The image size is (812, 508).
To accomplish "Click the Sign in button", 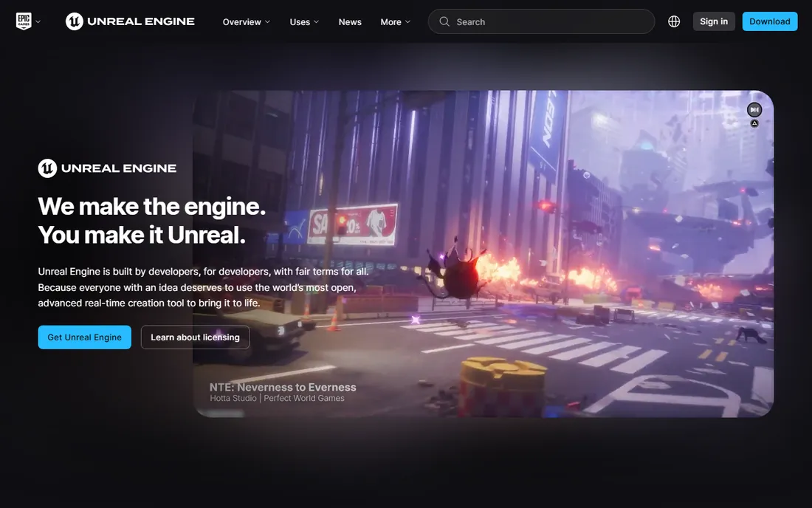I will tap(714, 21).
